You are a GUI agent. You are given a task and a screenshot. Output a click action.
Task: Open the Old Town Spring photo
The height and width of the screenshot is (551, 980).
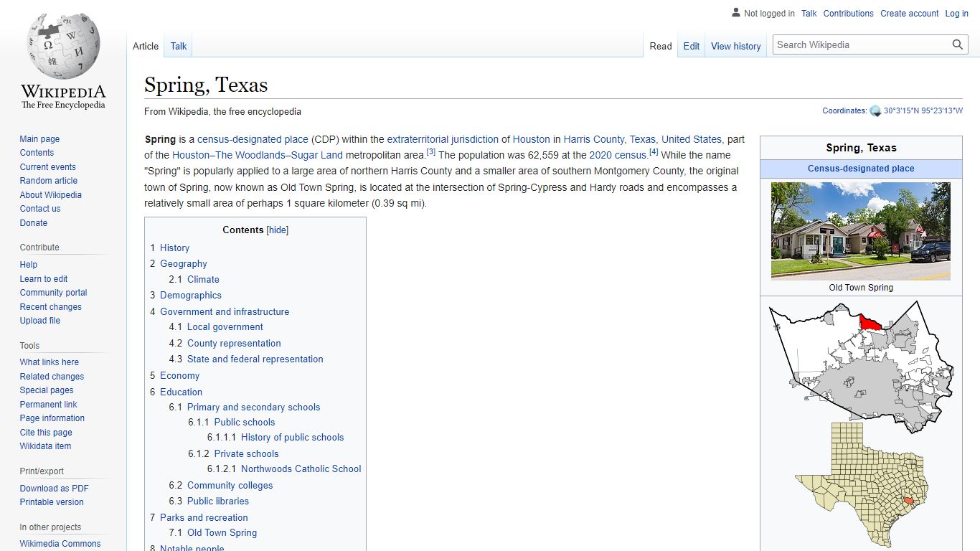point(861,230)
